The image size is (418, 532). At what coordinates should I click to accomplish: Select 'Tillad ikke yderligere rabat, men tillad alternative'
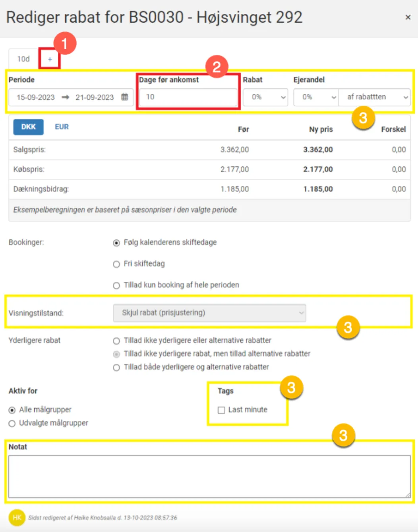click(x=116, y=354)
